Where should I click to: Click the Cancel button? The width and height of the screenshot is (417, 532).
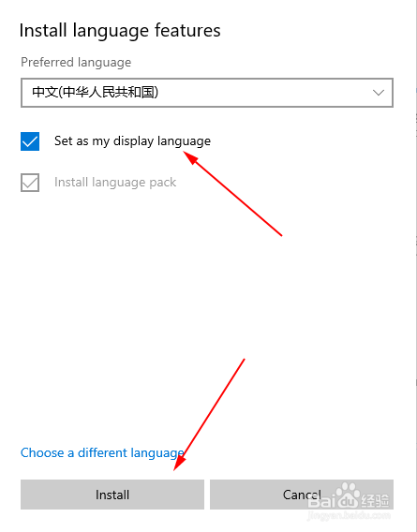click(302, 495)
